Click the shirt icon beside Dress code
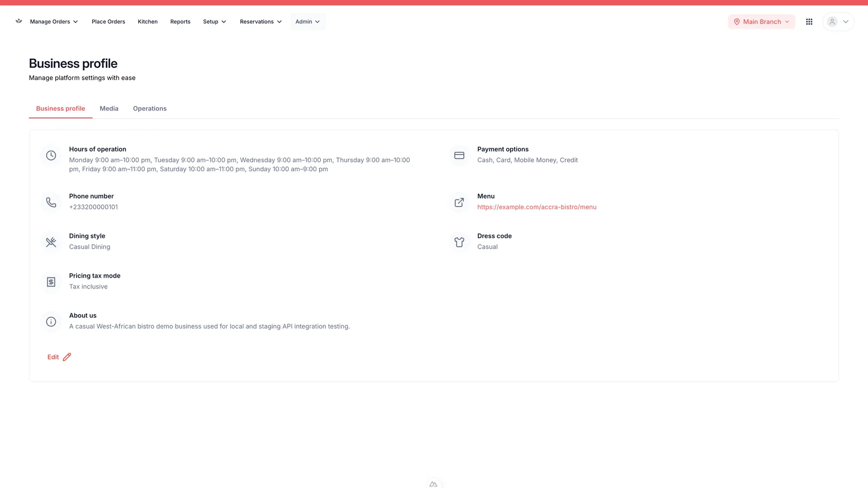868x488 pixels. (459, 242)
